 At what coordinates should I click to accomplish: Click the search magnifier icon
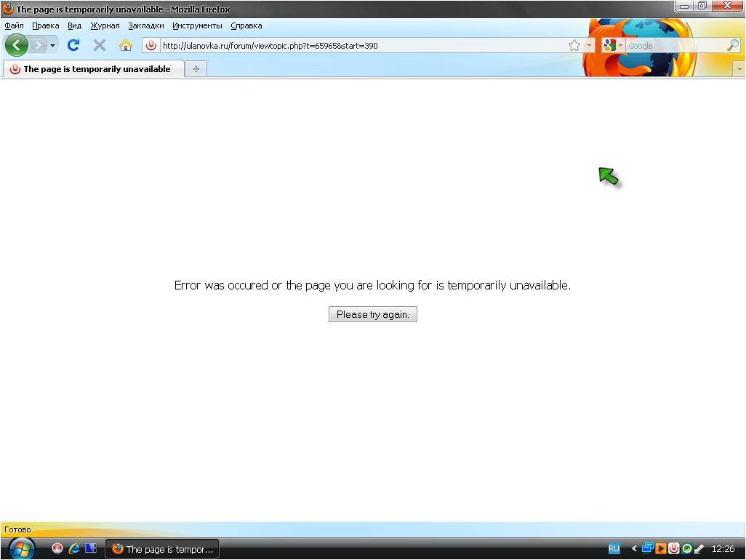point(733,45)
